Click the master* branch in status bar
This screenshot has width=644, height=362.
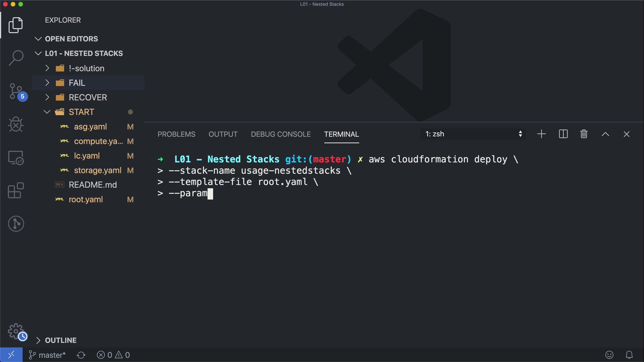coord(47,355)
